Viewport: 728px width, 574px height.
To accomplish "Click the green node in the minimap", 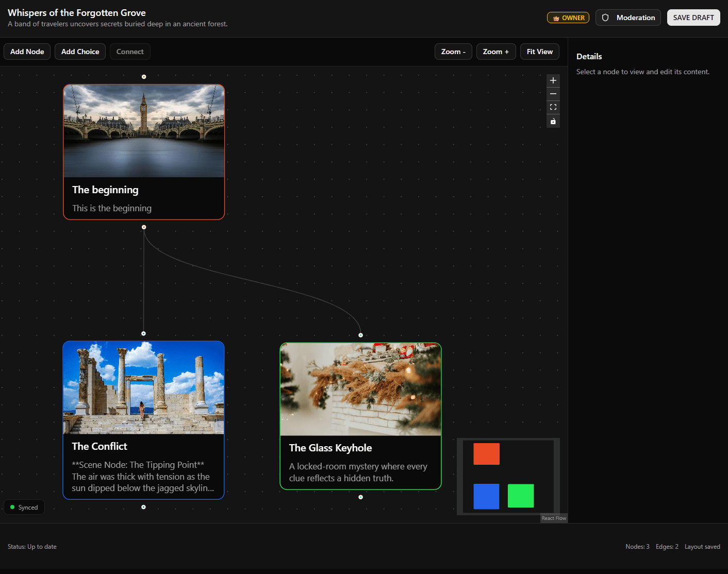I will (520, 496).
